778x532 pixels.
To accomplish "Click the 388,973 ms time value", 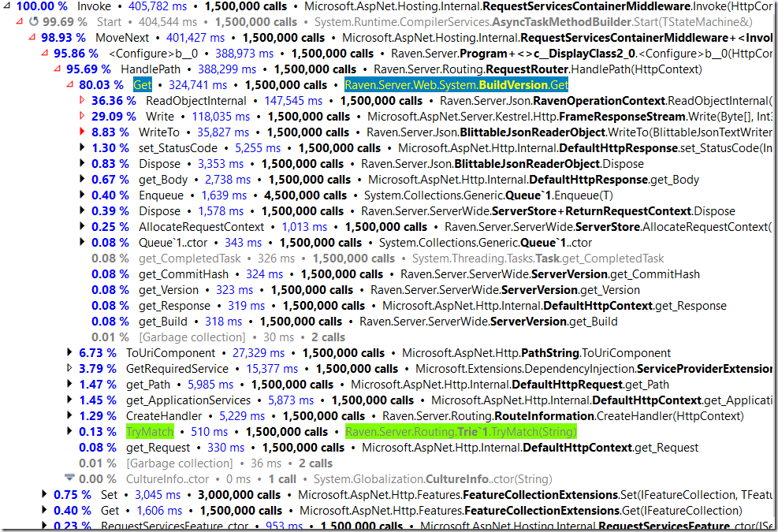I will click(x=244, y=54).
